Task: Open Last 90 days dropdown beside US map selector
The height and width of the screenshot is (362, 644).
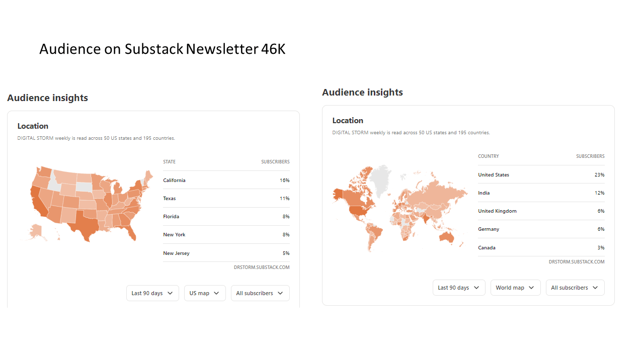Action: click(x=152, y=293)
